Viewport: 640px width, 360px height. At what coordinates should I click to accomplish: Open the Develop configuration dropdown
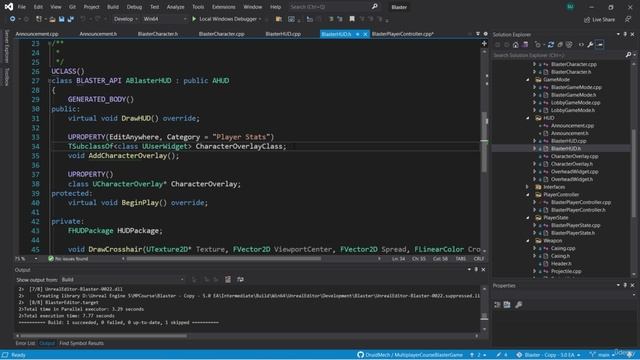125,19
